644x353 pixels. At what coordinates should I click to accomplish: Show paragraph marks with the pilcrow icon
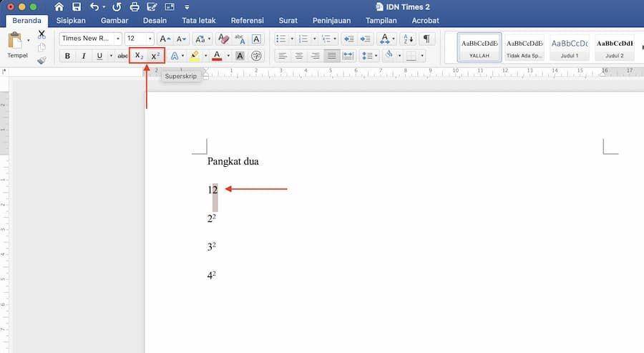pyautogui.click(x=426, y=39)
